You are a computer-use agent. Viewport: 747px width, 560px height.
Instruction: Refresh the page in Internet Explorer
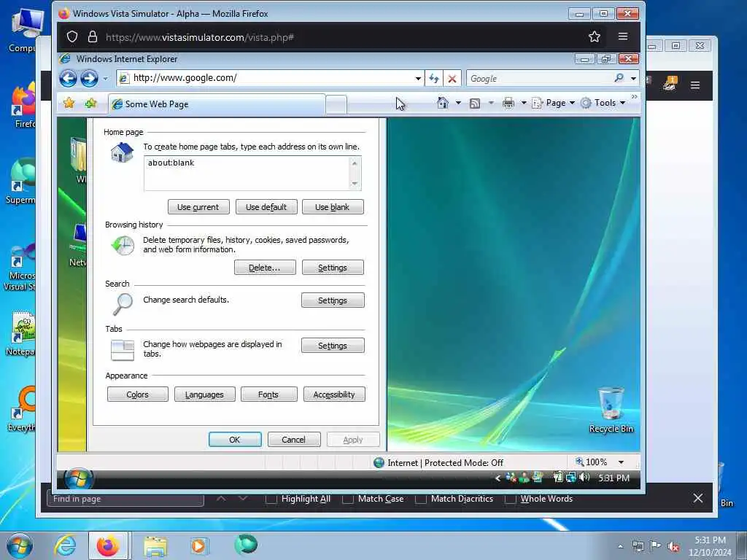433,79
